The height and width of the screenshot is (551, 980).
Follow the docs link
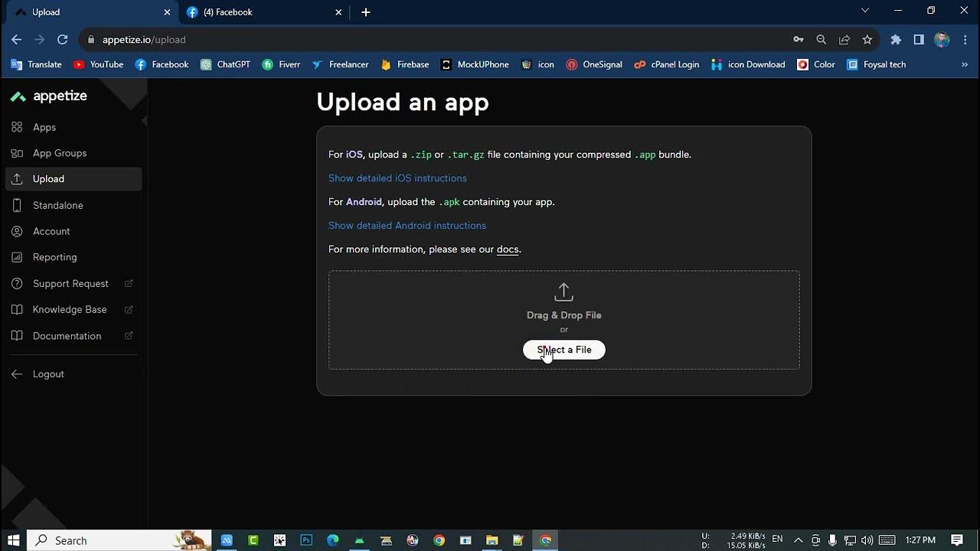(x=508, y=249)
